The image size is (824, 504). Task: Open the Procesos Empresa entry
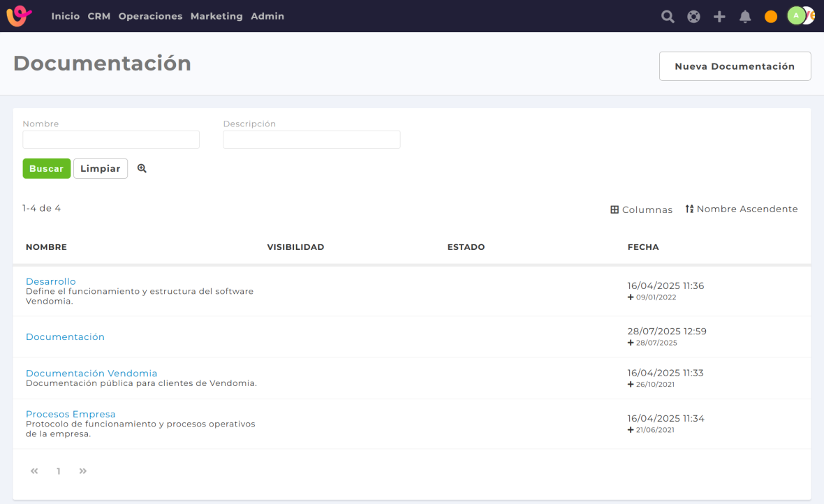(71, 414)
